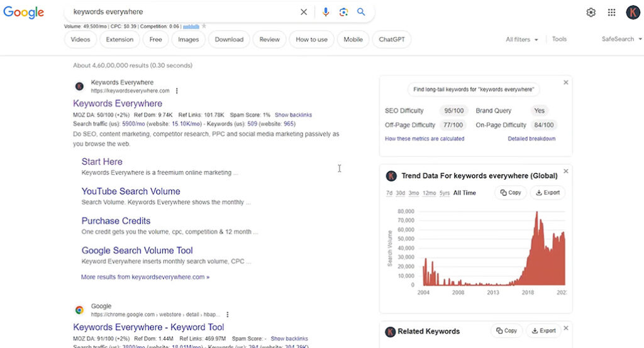Click the 95/100 SEO Difficulty value
The width and height of the screenshot is (644, 348).
453,111
